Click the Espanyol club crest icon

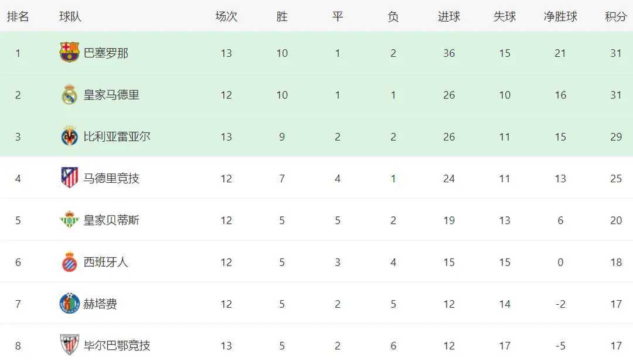click(69, 262)
